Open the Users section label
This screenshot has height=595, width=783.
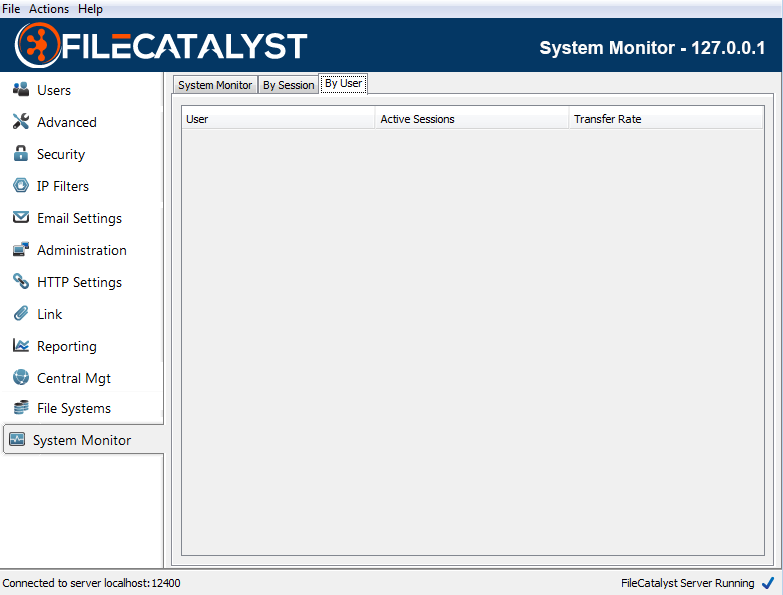coord(54,90)
